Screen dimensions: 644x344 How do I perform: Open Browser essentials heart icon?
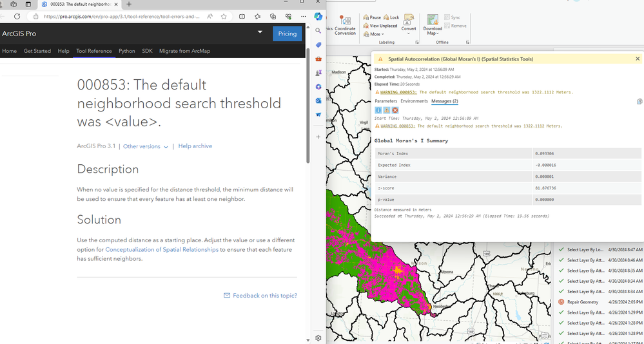288,16
